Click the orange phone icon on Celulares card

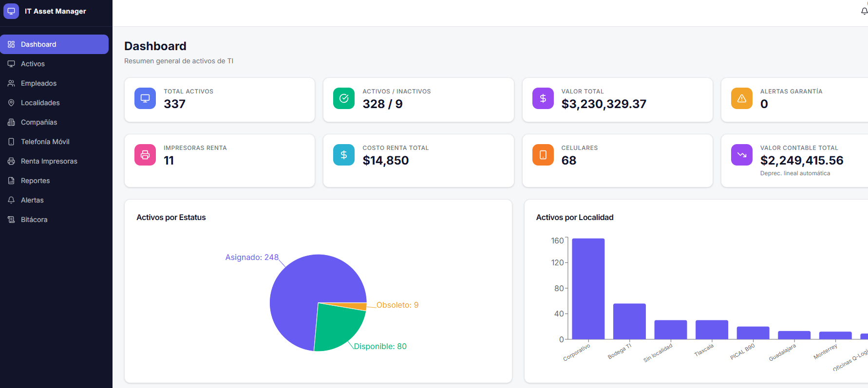point(543,155)
